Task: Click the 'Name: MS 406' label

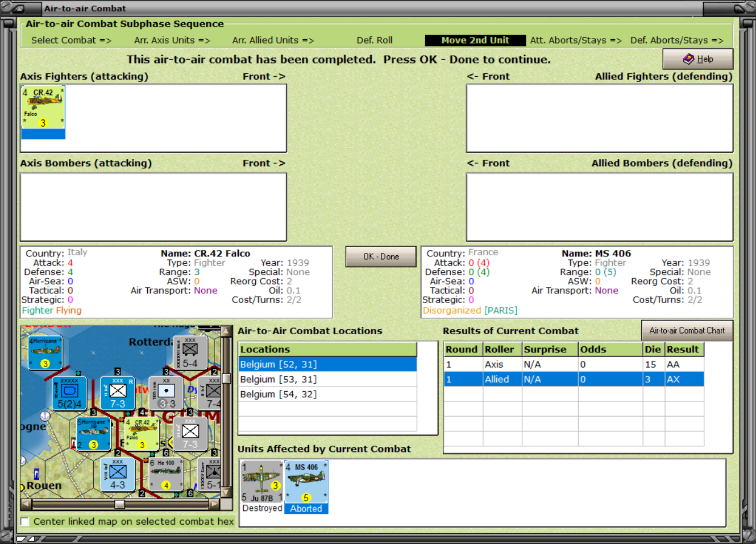Action: tap(596, 254)
